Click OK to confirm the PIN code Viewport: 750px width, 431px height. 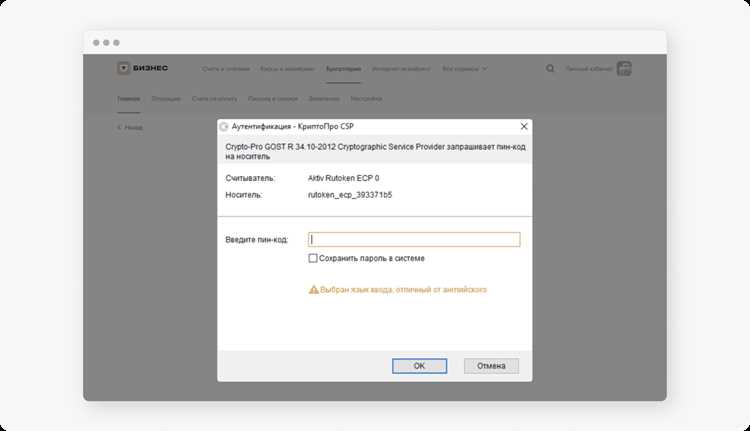pyautogui.click(x=419, y=366)
